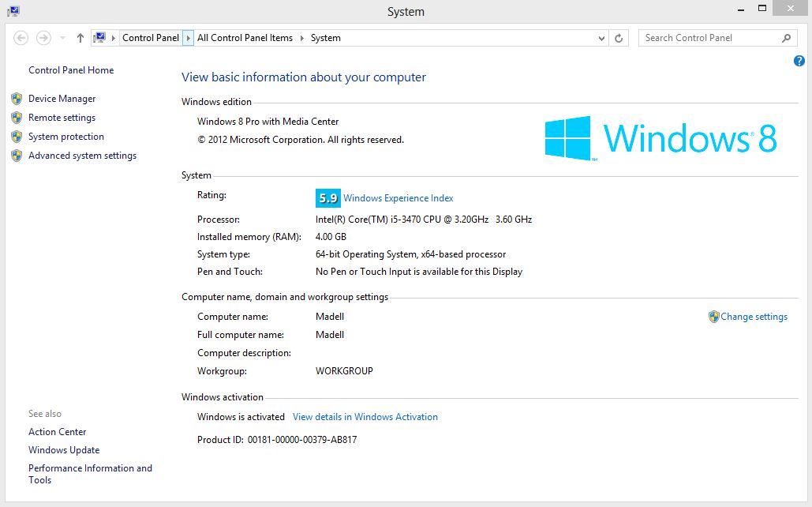The height and width of the screenshot is (507, 812).
Task: Open Windows Update under See also
Action: (63, 449)
